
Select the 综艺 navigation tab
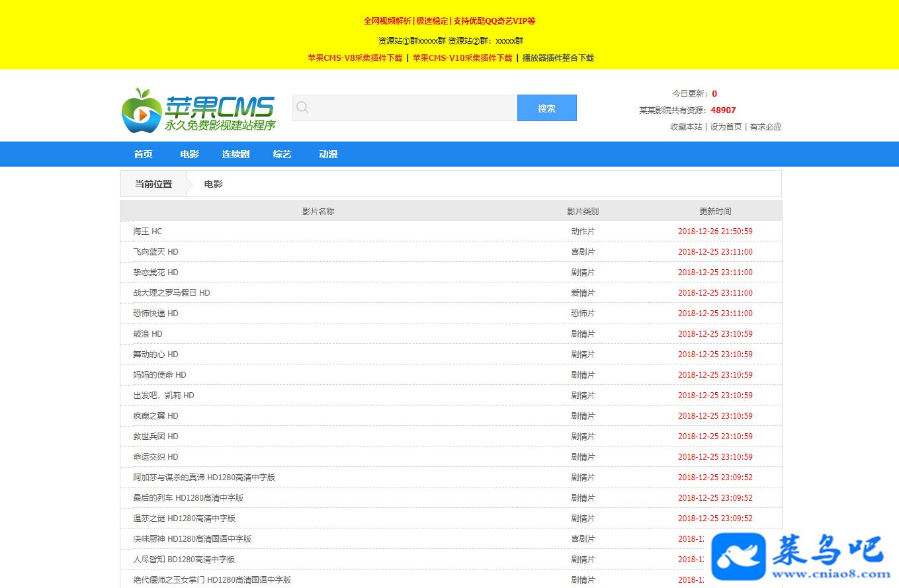point(282,154)
